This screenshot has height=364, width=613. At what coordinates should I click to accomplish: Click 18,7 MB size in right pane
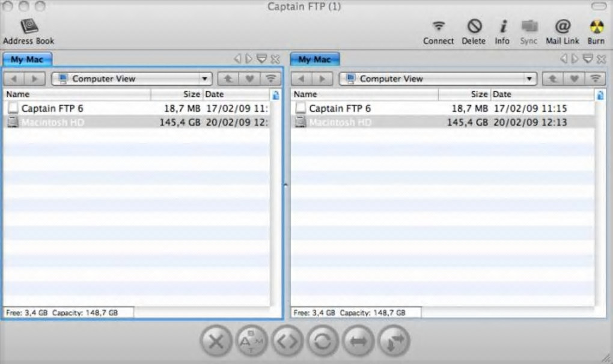469,108
